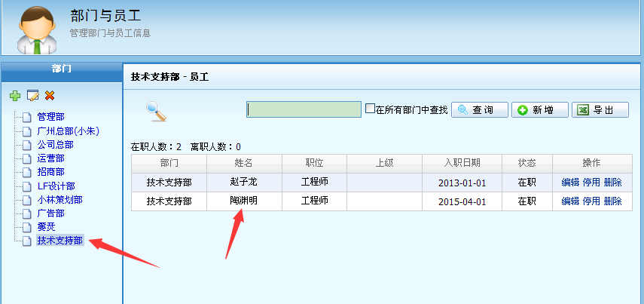Select 广州总部(小朱) in department tree
The image size is (644, 304).
pos(68,131)
